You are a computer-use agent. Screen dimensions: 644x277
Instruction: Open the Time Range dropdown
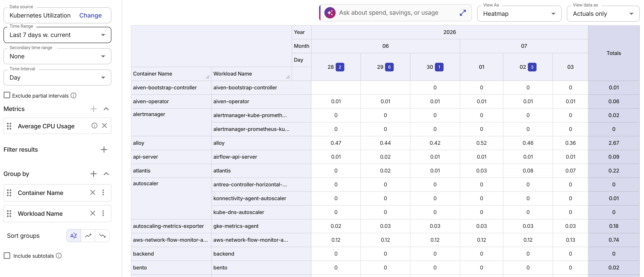57,35
